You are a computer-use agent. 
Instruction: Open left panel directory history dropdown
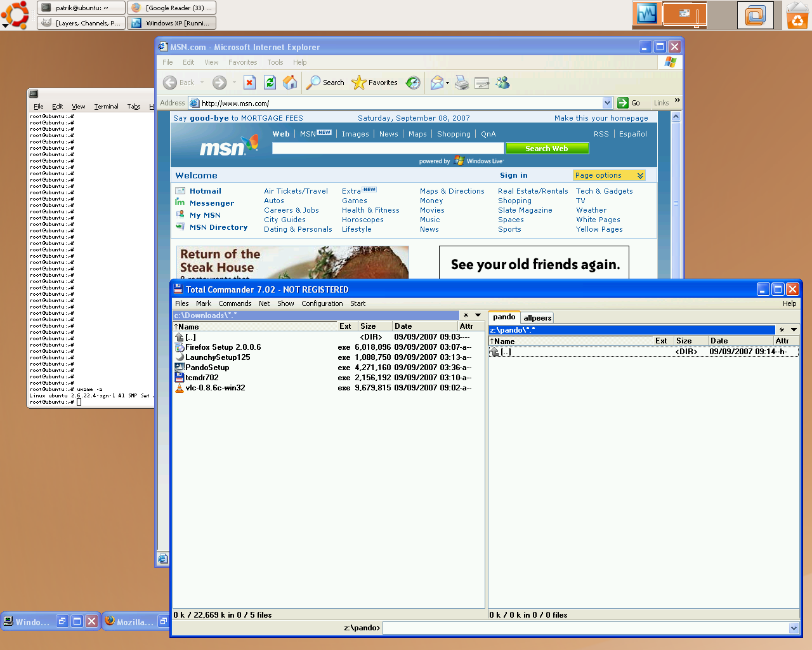[x=478, y=315]
